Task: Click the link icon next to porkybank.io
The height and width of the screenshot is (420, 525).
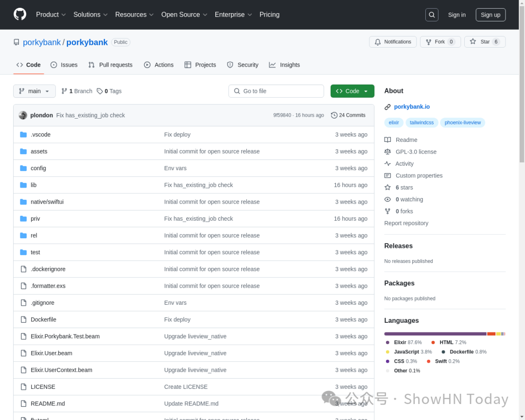Action: tap(387, 107)
